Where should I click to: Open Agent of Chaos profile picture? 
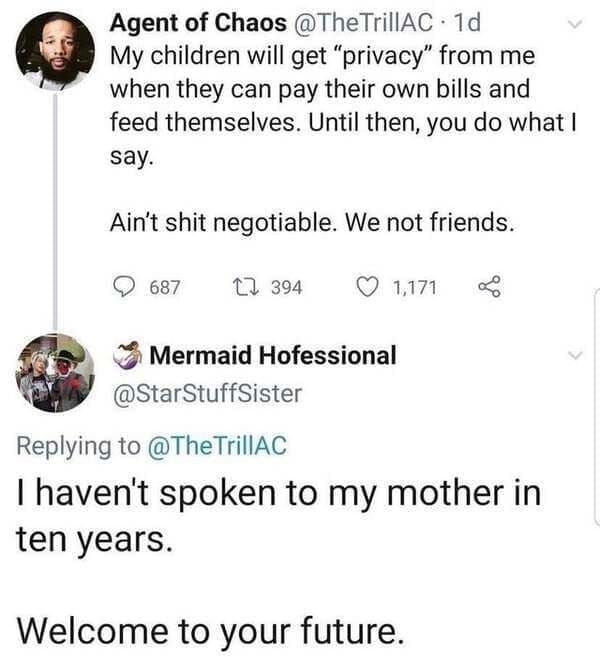[x=56, y=50]
